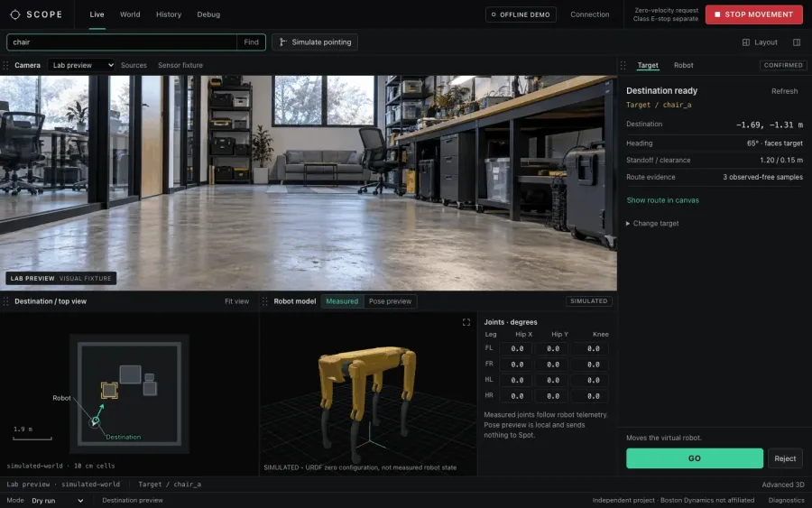Open the Sensor fixture tab
Screen dimensions: 812x508
click(180, 65)
